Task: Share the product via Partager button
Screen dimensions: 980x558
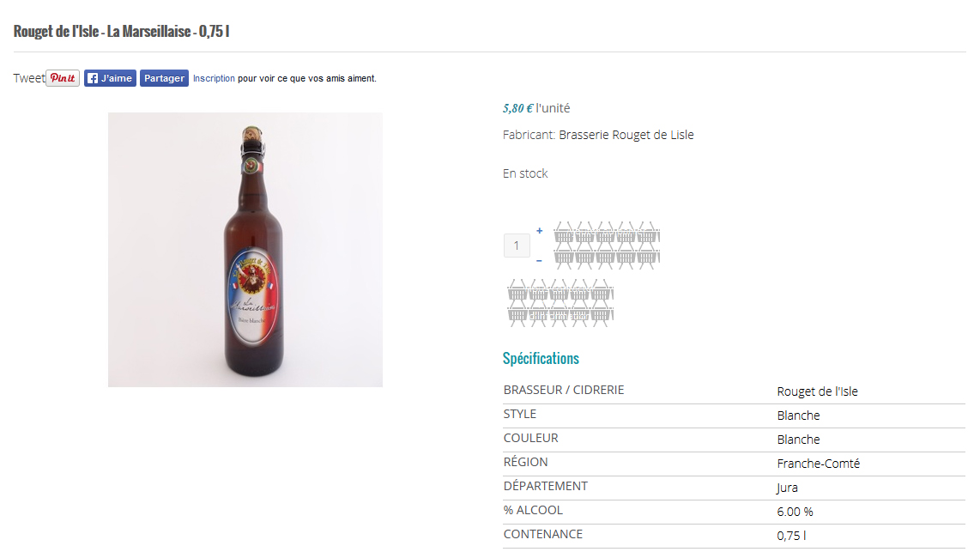Action: (x=164, y=78)
